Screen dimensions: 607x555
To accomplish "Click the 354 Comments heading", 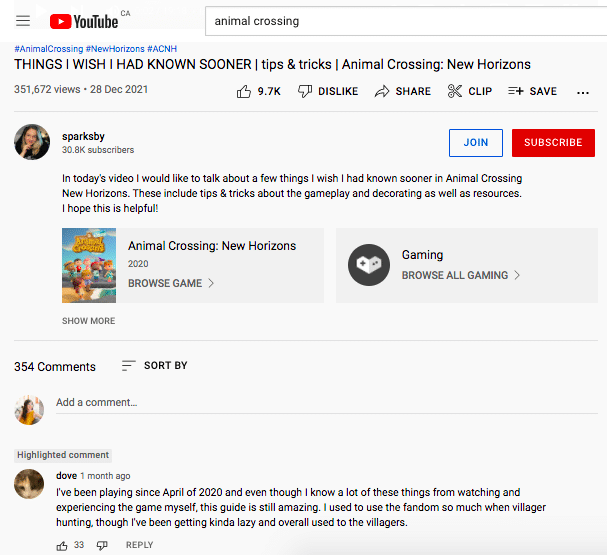I will [55, 367].
